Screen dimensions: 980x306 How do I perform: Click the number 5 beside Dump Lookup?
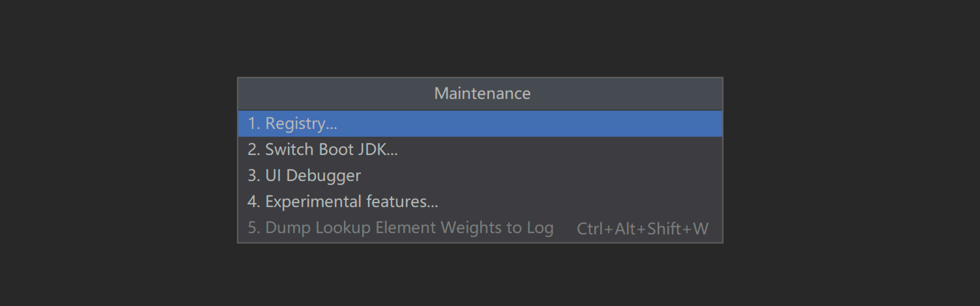pyautogui.click(x=253, y=228)
